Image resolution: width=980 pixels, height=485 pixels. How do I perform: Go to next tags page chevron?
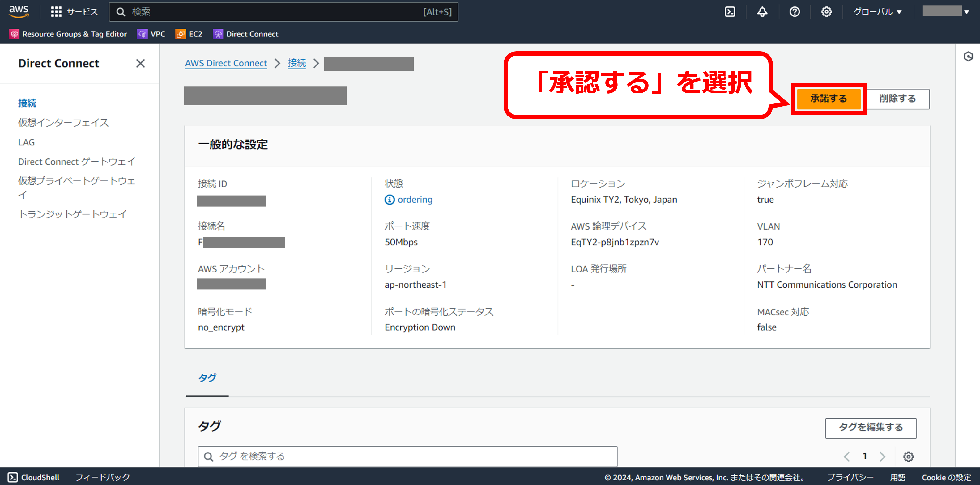click(x=882, y=456)
